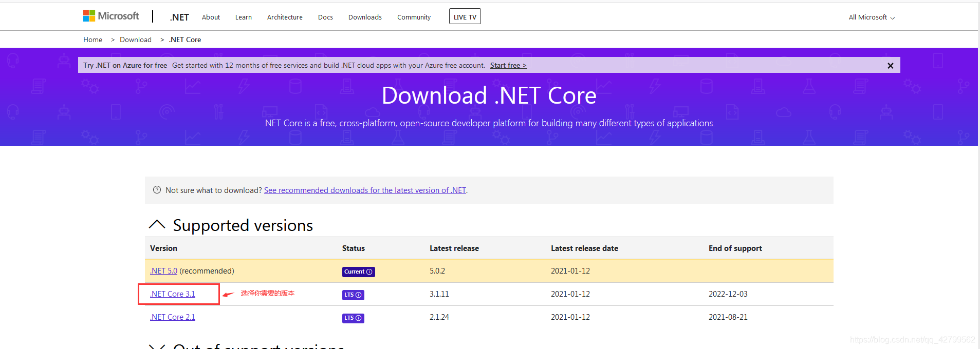Click the Current status badge info icon
The width and height of the screenshot is (980, 349).
[369, 272]
